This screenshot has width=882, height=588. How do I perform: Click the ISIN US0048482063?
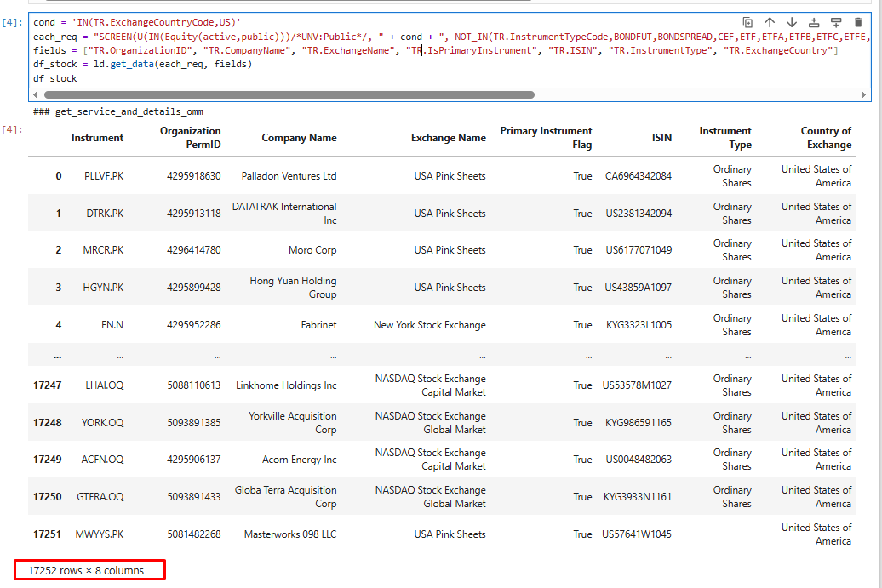639,460
